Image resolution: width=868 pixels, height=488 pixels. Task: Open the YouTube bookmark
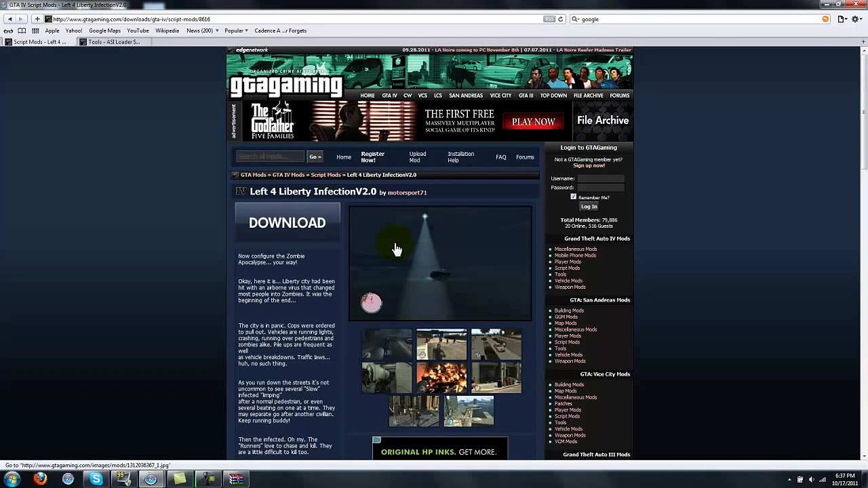coord(138,30)
